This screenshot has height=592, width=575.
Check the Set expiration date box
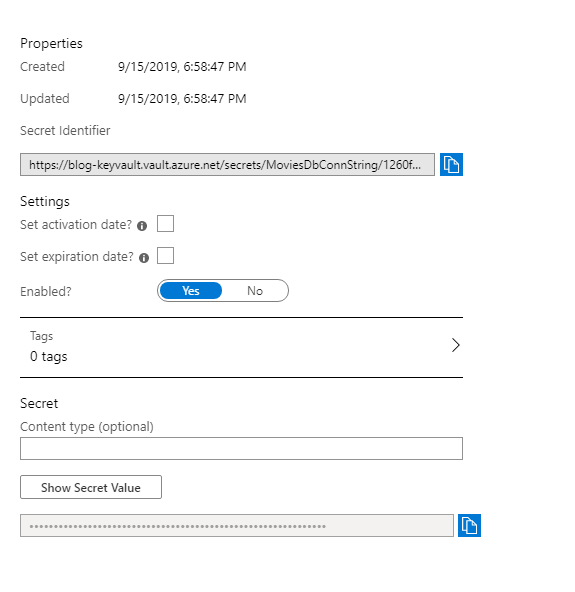(x=165, y=256)
